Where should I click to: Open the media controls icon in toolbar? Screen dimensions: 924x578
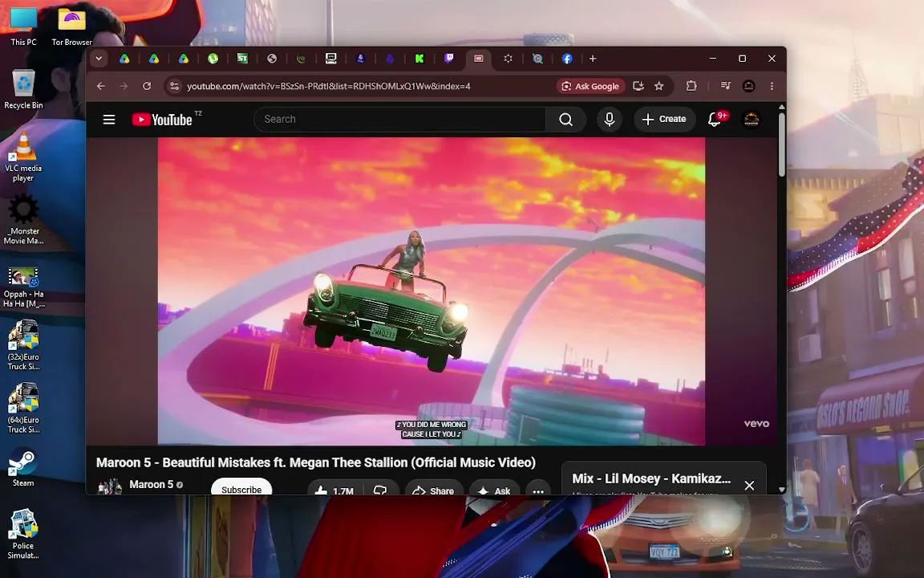(725, 86)
